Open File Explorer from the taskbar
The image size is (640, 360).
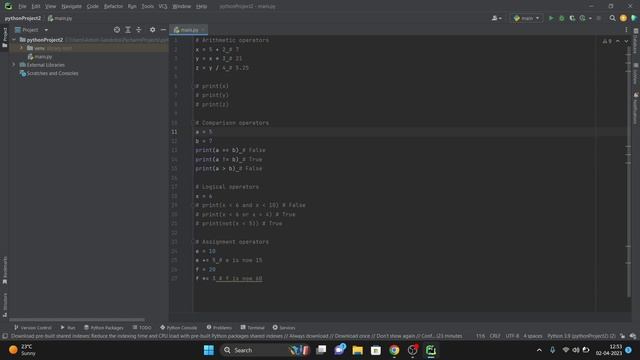[358, 350]
